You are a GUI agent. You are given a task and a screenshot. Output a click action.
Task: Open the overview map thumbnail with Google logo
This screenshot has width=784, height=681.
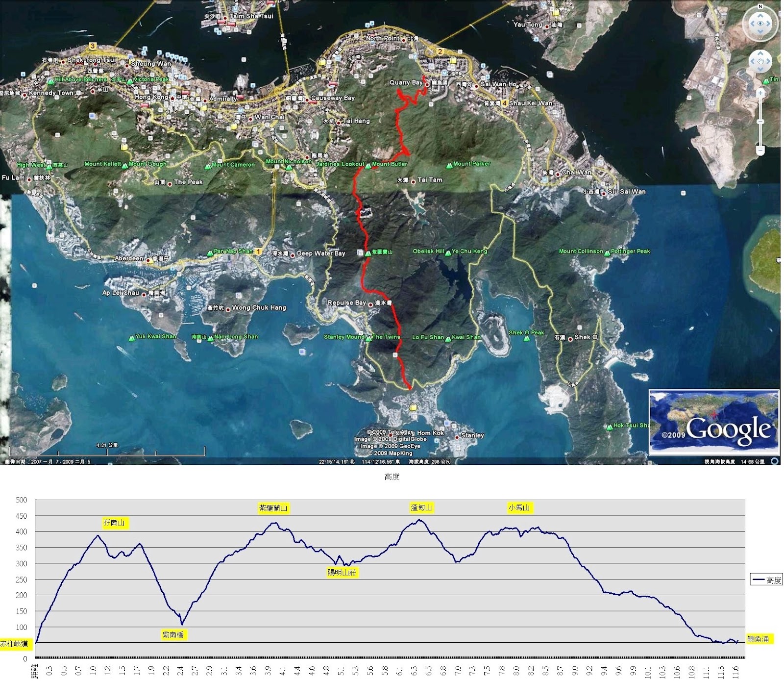[x=714, y=423]
